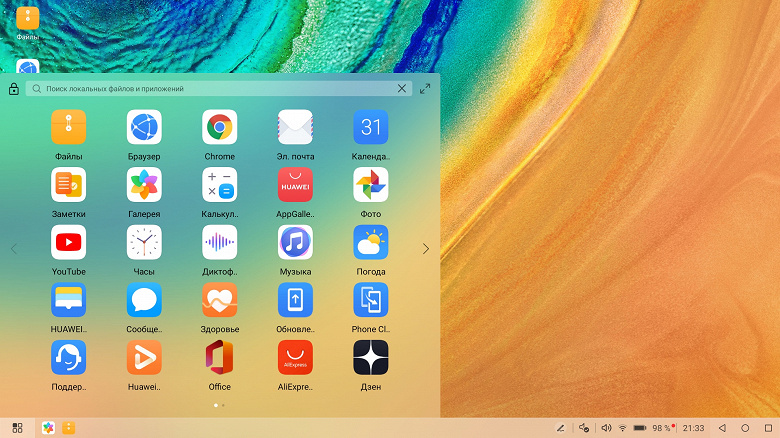Select the second page indicator dot
The image size is (780, 438).
(223, 406)
